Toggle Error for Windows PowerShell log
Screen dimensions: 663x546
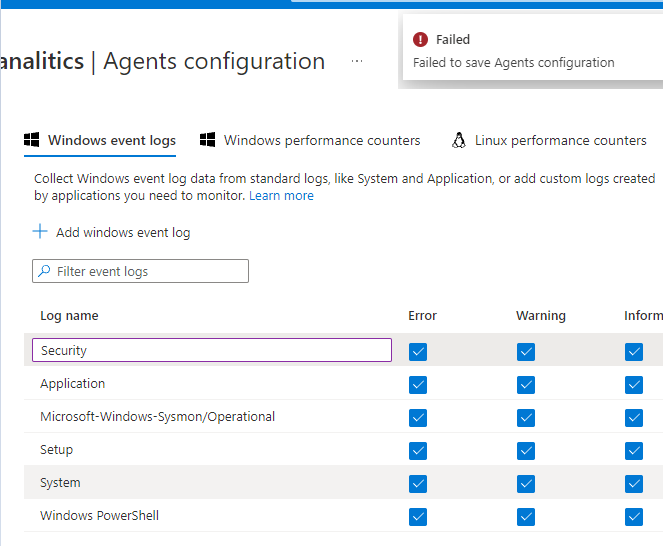coord(418,517)
